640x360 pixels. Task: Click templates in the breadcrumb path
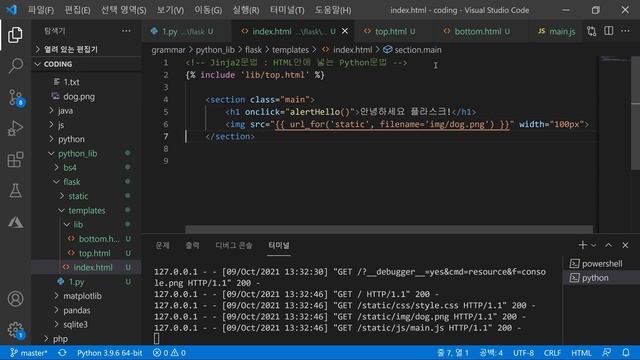(x=290, y=50)
